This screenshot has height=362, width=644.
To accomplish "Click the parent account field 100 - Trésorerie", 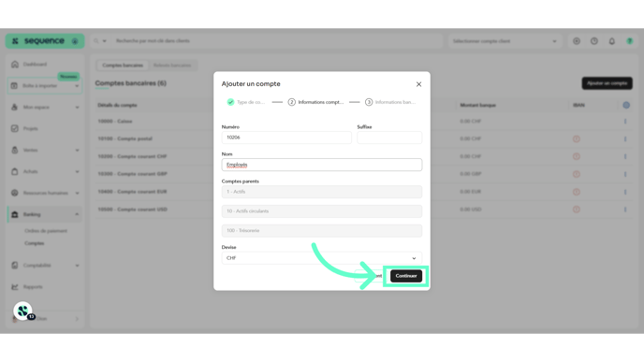I will click(322, 231).
